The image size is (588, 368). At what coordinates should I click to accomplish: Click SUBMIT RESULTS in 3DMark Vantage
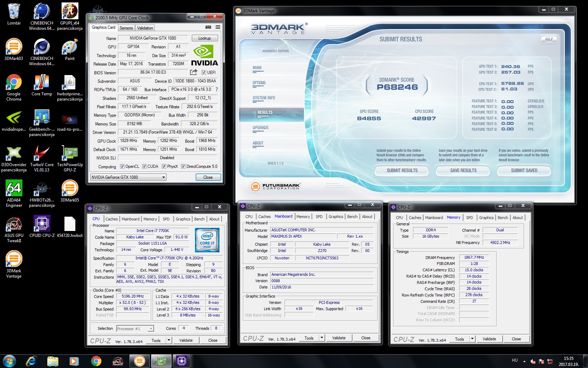pos(402,171)
